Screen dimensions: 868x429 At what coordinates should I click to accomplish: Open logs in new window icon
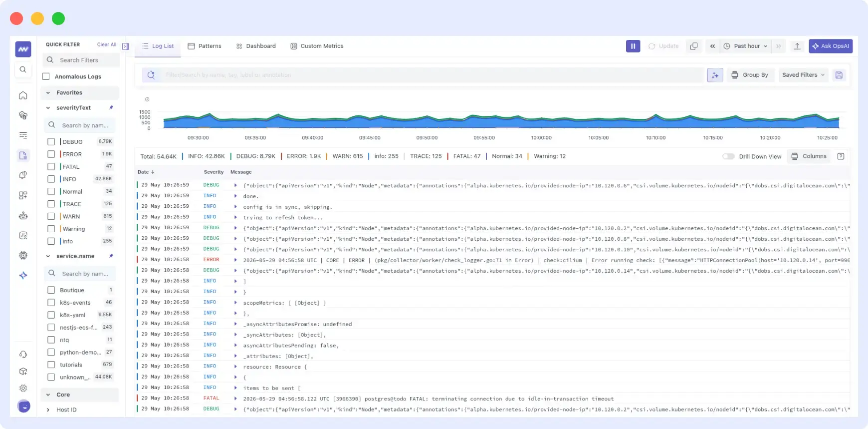(x=693, y=46)
